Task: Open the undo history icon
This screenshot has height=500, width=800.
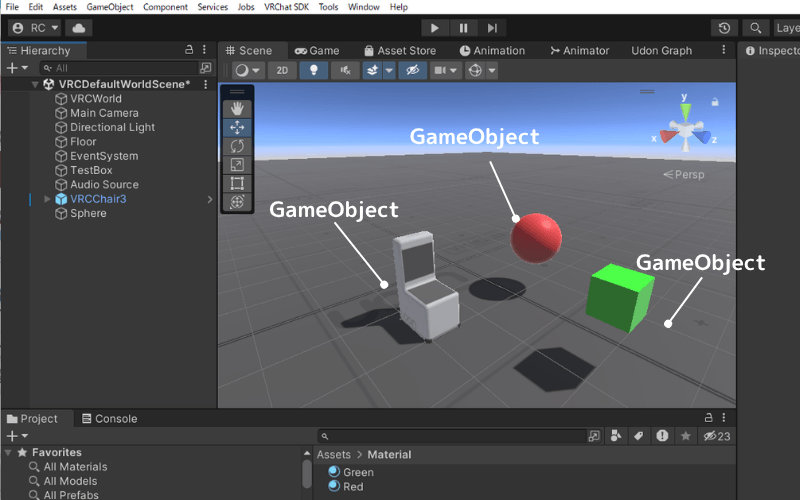Action: (x=724, y=28)
